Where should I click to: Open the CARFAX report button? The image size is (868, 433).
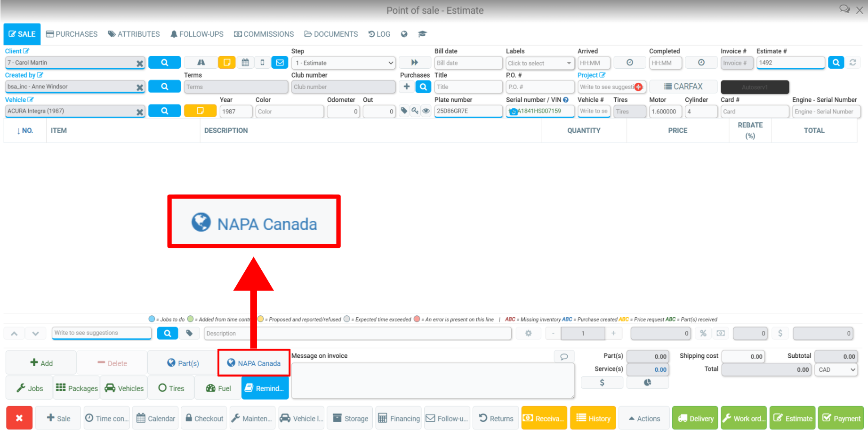click(x=683, y=87)
